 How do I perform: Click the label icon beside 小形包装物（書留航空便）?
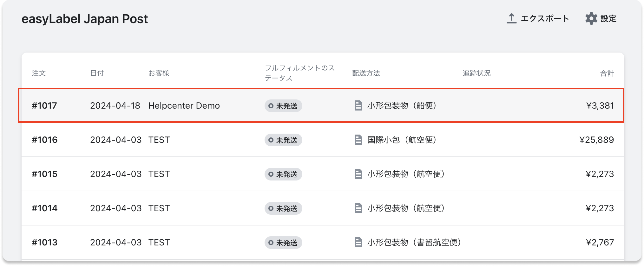[x=359, y=243]
